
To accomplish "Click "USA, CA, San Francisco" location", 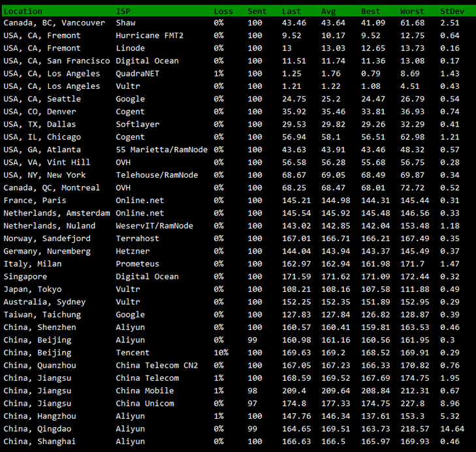I will (56, 61).
